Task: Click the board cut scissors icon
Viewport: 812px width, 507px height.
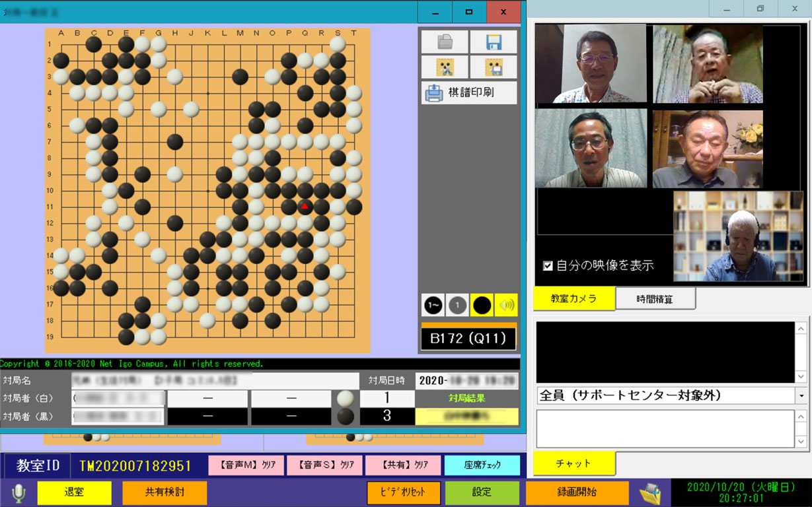Action: [x=445, y=67]
